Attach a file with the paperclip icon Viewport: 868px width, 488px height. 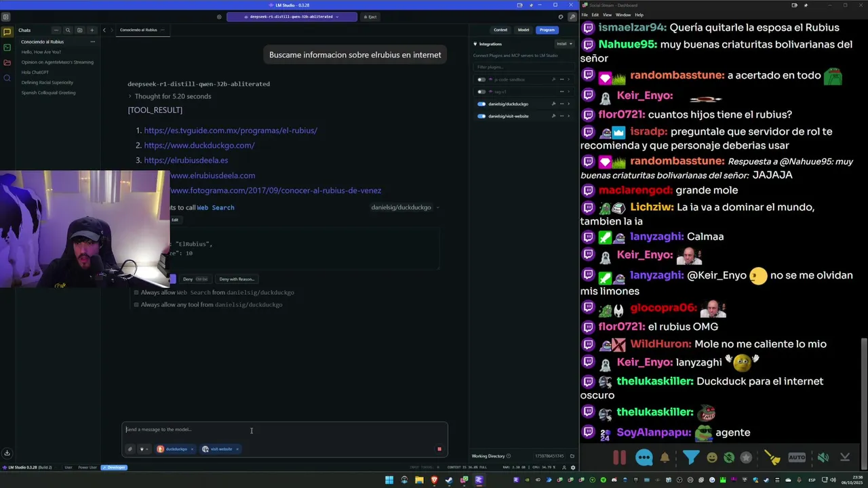[130, 449]
